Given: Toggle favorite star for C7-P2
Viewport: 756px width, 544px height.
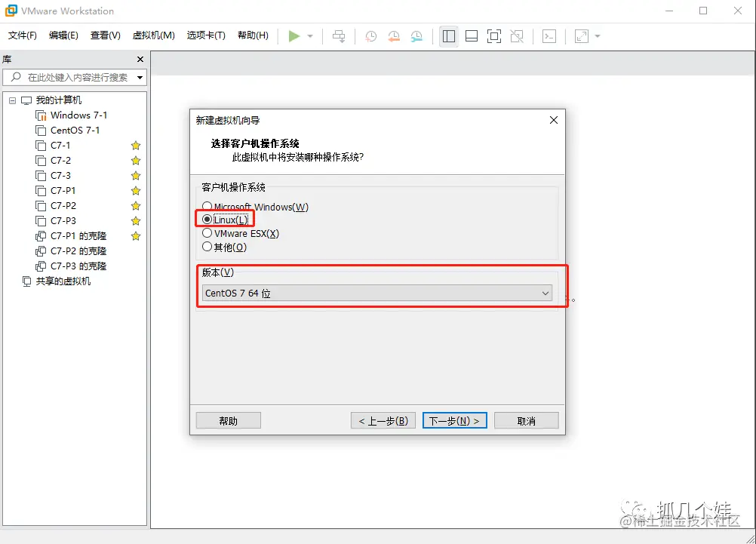Looking at the screenshot, I should point(136,206).
